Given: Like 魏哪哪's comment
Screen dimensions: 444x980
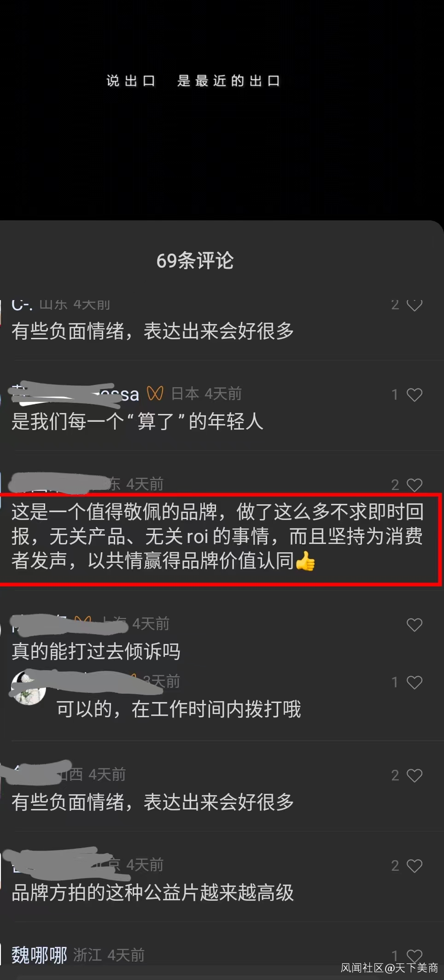Looking at the screenshot, I should [414, 956].
